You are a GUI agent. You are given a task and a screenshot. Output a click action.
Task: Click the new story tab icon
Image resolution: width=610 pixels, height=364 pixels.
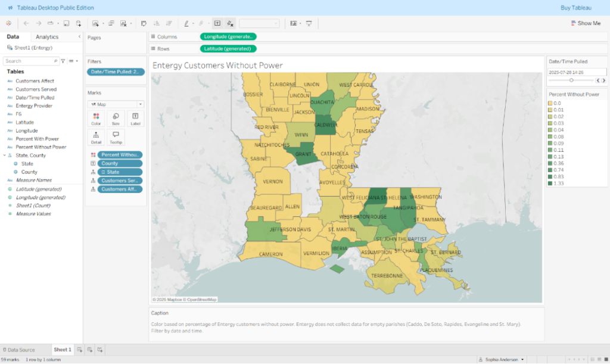(100, 350)
